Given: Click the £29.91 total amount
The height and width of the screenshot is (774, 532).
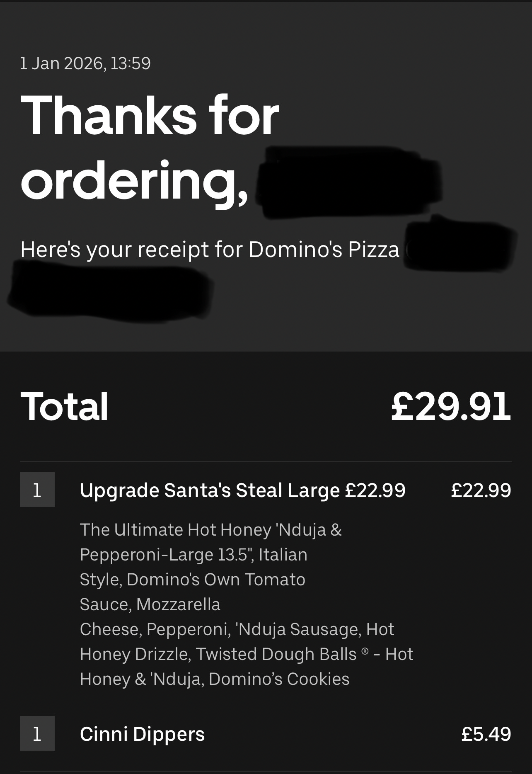Looking at the screenshot, I should point(451,407).
